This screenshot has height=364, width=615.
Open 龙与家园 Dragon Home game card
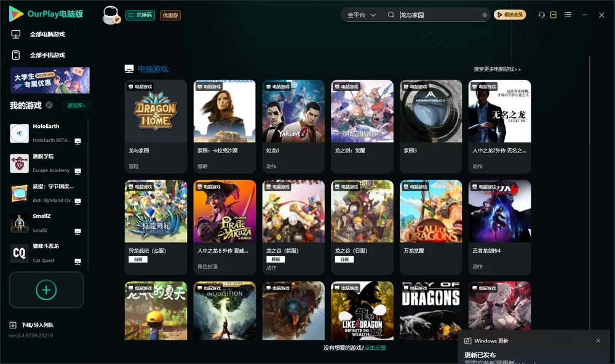[x=156, y=126]
